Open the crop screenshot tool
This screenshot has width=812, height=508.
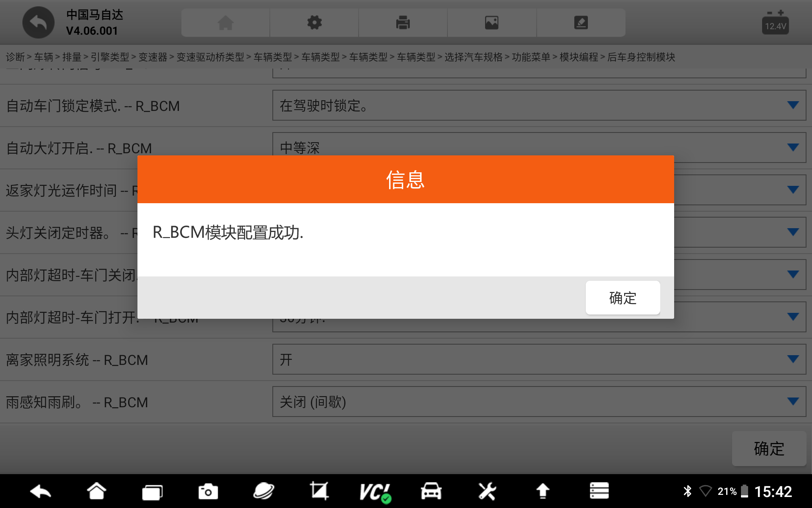319,491
